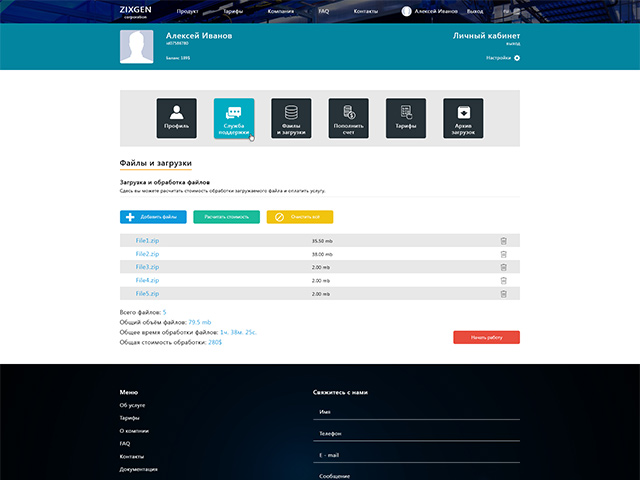
Task: Click the 38.00 mb size value
Action: click(322, 254)
